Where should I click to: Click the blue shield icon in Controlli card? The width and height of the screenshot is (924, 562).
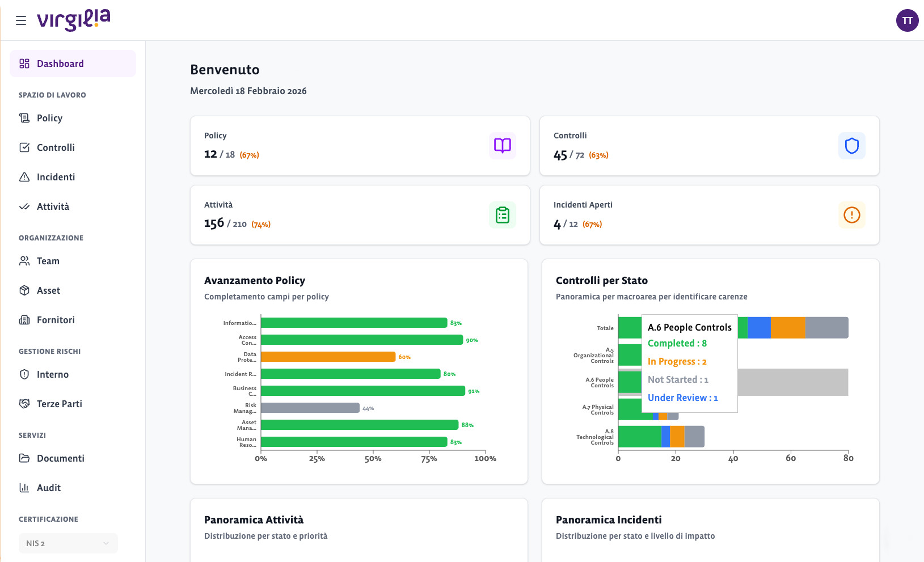coord(851,146)
